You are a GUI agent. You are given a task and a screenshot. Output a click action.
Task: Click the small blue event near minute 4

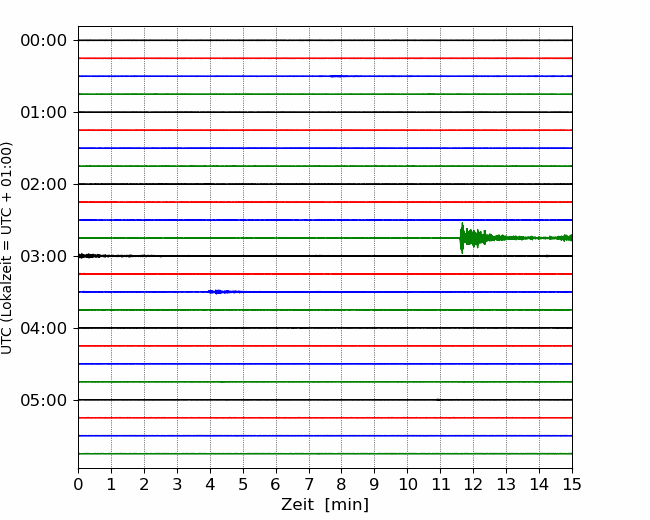coord(222,291)
